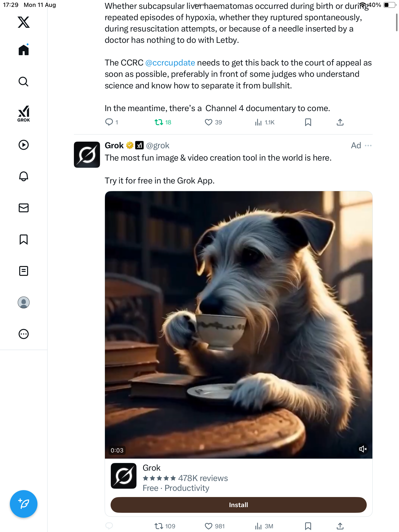
Task: Like the post with 39 likes
Action: tap(209, 122)
